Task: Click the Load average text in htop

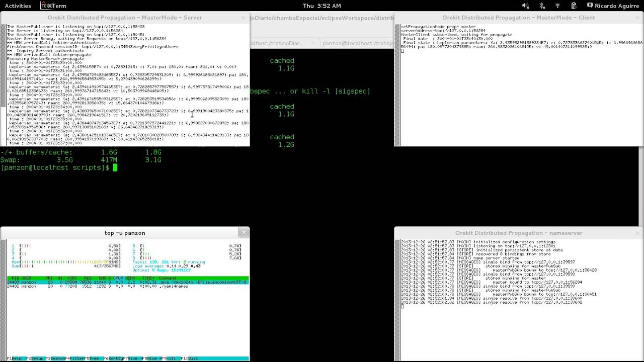Action: point(167,266)
